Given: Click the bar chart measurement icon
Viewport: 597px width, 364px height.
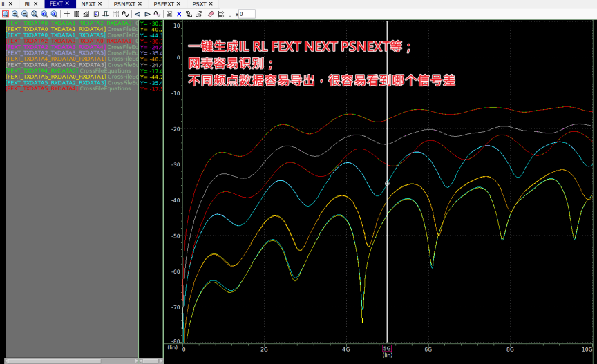Looking at the screenshot, I should pos(86,14).
